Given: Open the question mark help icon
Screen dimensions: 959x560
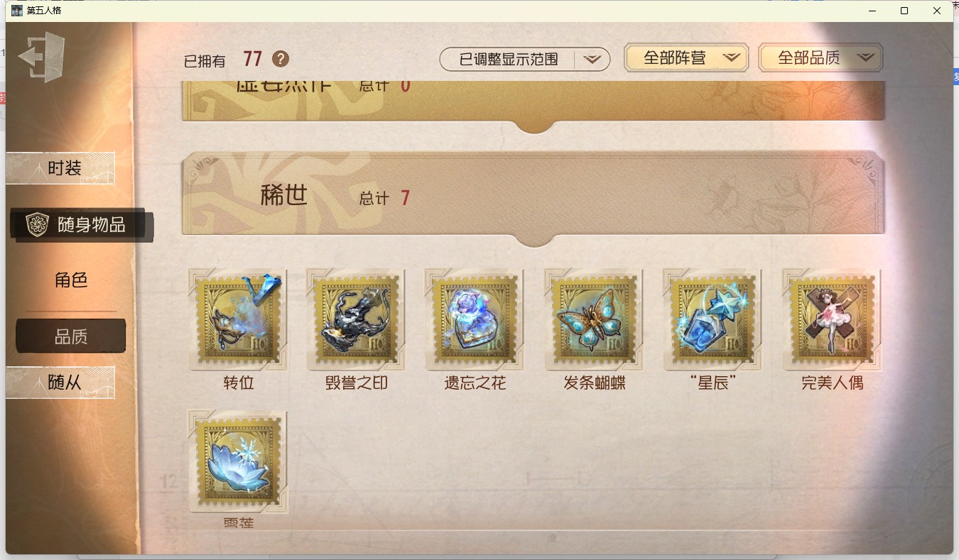Looking at the screenshot, I should (x=281, y=59).
